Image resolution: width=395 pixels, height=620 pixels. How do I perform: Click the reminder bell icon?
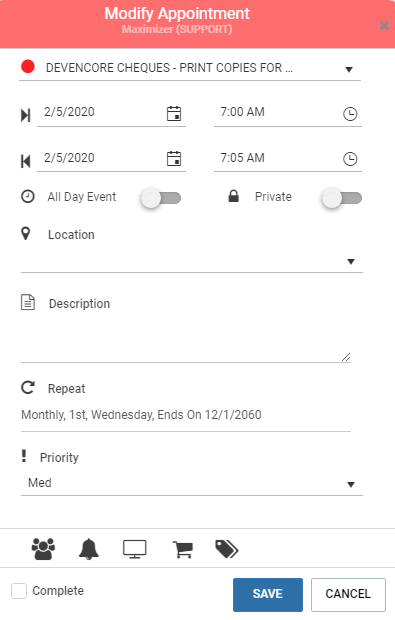tap(89, 549)
